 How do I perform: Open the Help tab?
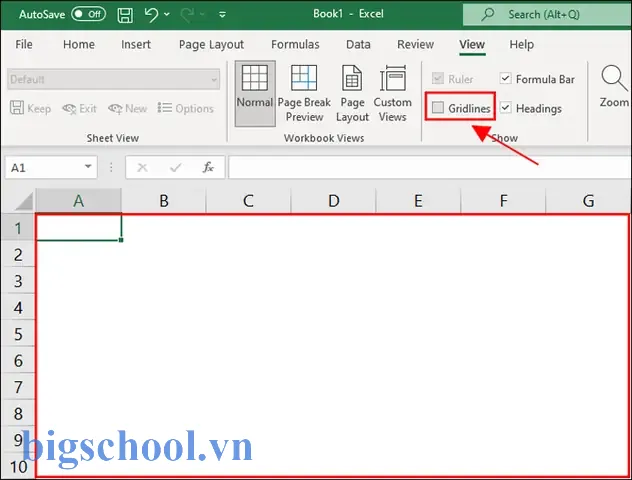[522, 44]
